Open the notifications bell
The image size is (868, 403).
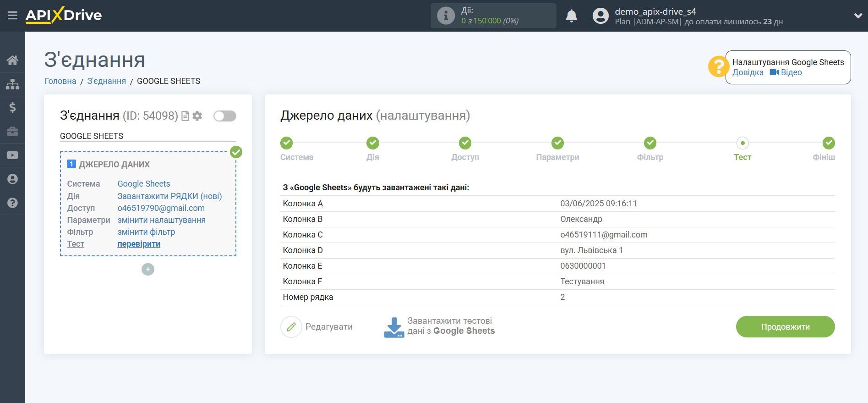(x=571, y=16)
